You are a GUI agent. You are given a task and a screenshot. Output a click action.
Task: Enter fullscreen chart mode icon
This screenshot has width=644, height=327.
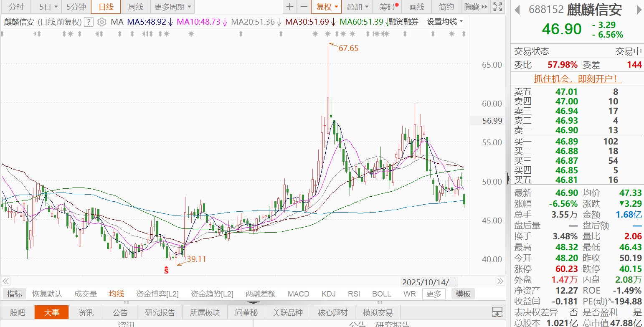497,7
